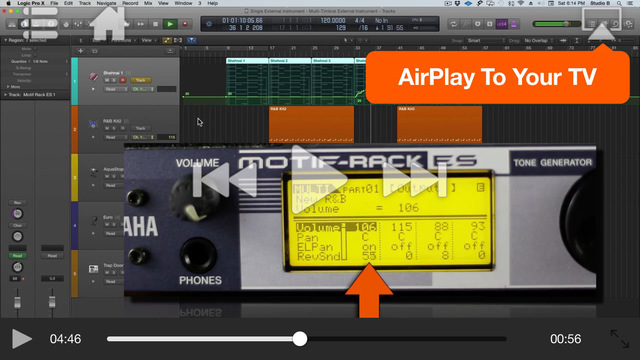Open the Mix menu
The height and width of the screenshot is (360, 640).
point(148,3)
